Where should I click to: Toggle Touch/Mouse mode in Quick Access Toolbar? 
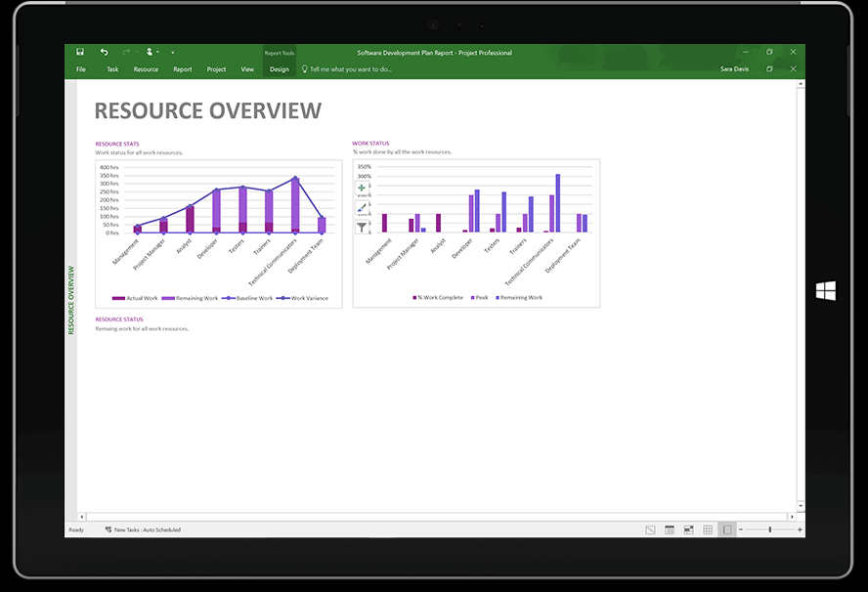tap(150, 51)
